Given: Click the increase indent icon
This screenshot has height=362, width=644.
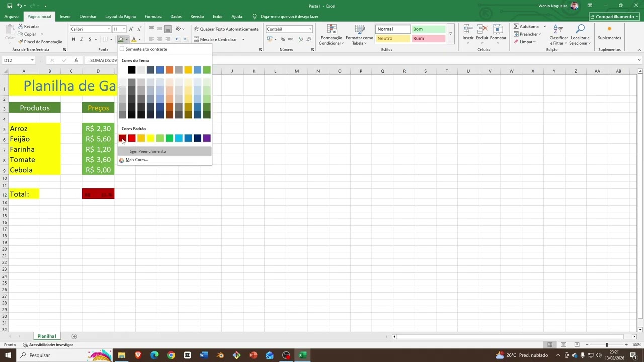Looking at the screenshot, I should [x=186, y=39].
